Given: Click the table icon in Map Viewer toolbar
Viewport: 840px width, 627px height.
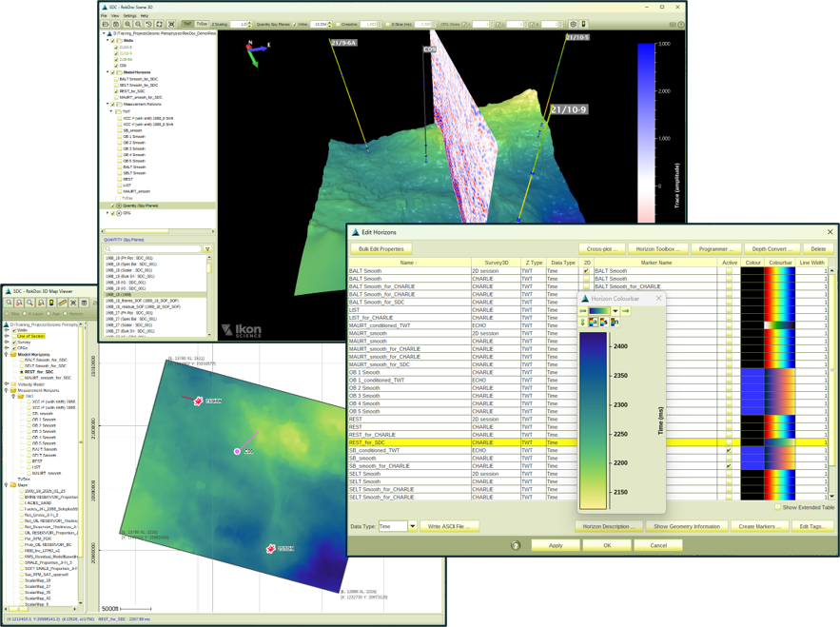Looking at the screenshot, I should pos(84,303).
